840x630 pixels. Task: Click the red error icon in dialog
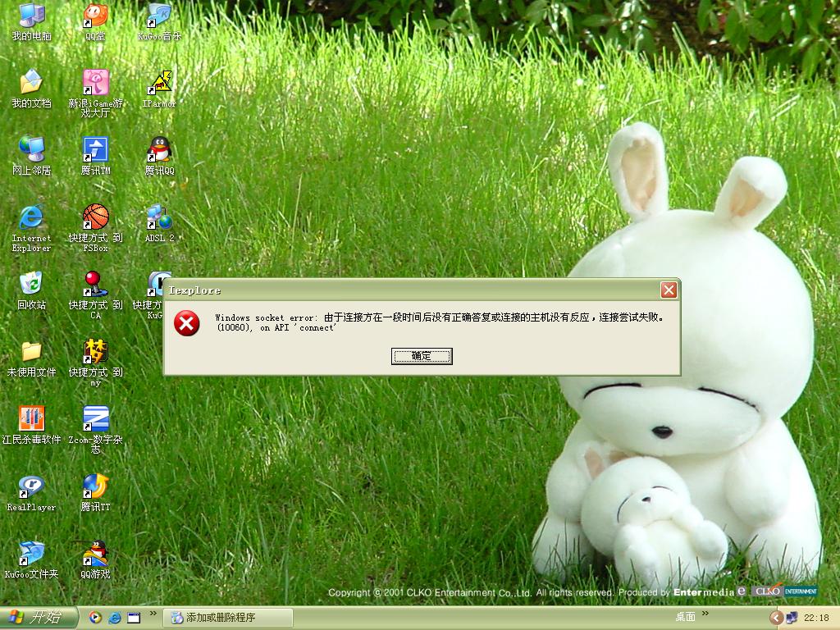coord(186,323)
